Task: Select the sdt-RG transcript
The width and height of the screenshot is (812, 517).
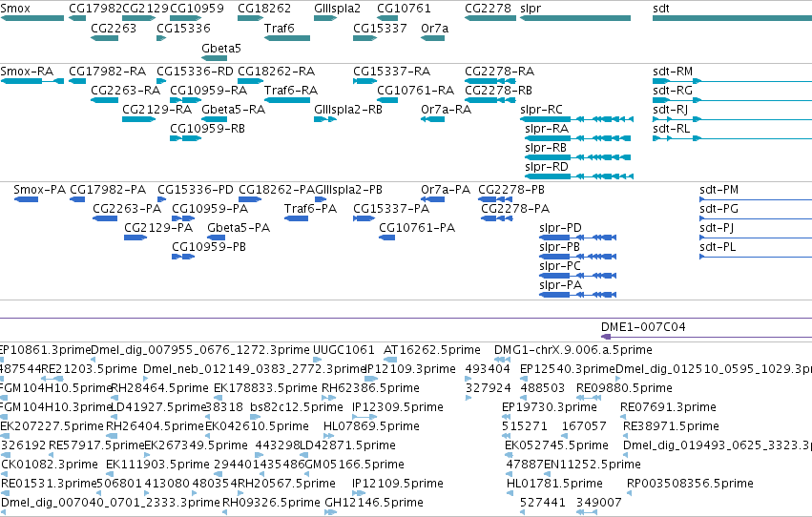Action: (x=732, y=100)
